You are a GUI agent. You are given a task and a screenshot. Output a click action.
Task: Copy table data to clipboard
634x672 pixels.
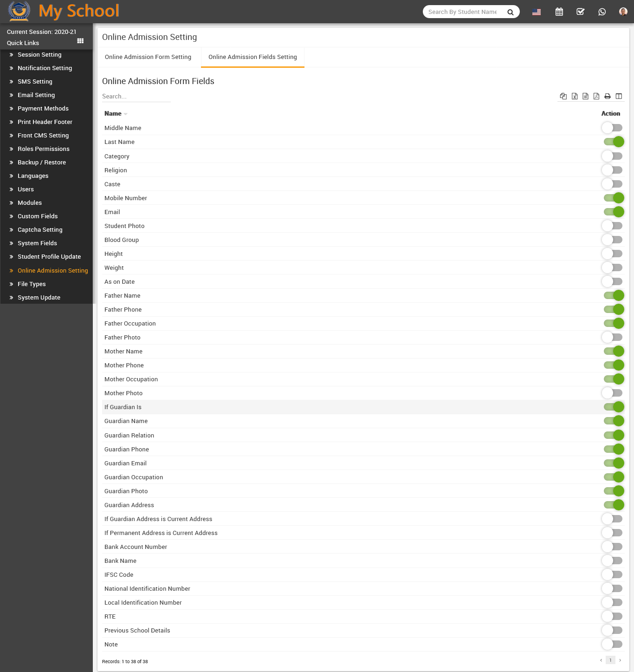(563, 96)
